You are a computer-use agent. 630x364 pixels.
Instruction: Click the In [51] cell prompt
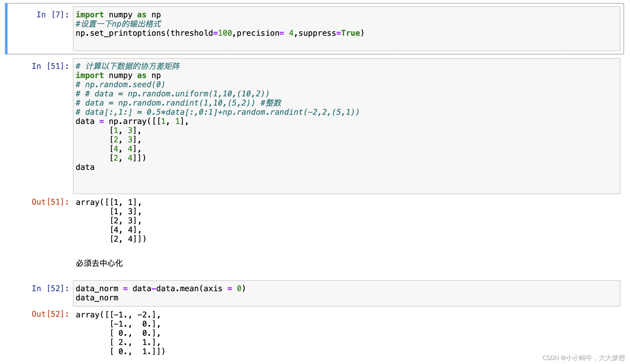coord(50,66)
